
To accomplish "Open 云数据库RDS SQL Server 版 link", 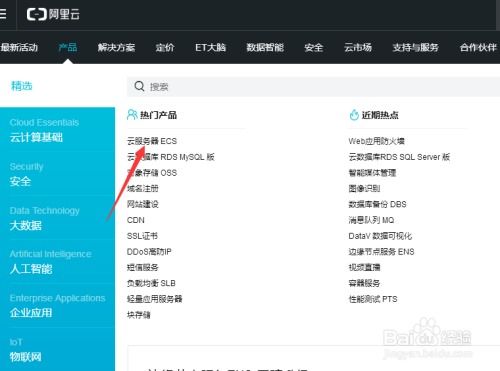I will pyautogui.click(x=399, y=157).
